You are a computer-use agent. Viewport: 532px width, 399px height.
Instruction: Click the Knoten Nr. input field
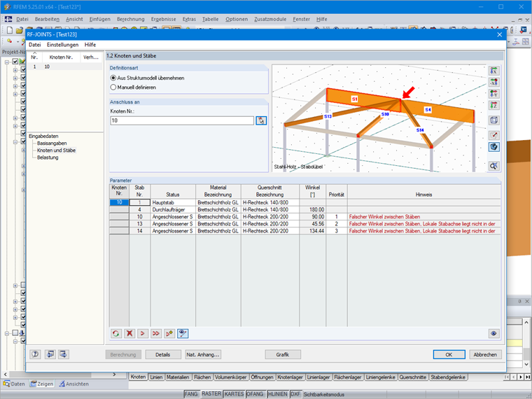[x=182, y=120]
